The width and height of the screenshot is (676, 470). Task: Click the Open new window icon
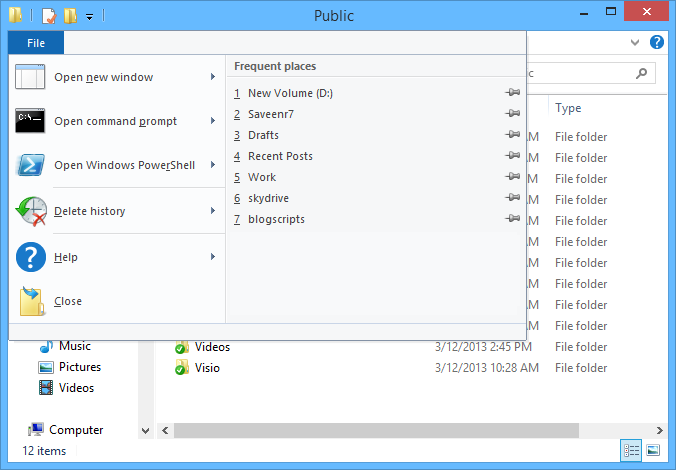pos(31,78)
